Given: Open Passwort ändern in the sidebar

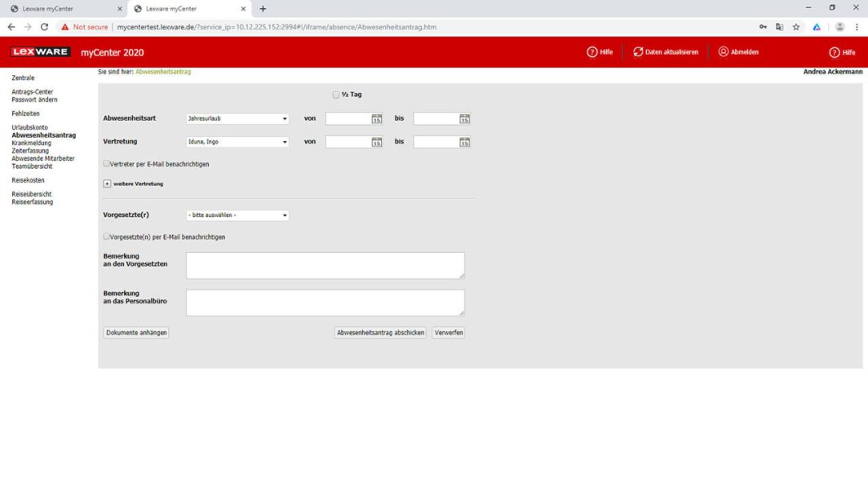Looking at the screenshot, I should [x=34, y=100].
